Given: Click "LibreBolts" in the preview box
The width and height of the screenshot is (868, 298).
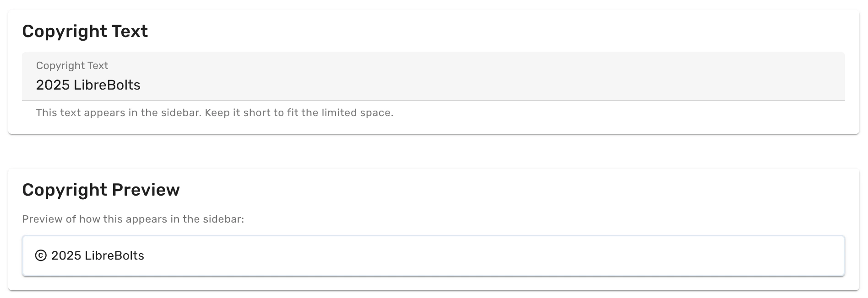Looking at the screenshot, I should (114, 255).
